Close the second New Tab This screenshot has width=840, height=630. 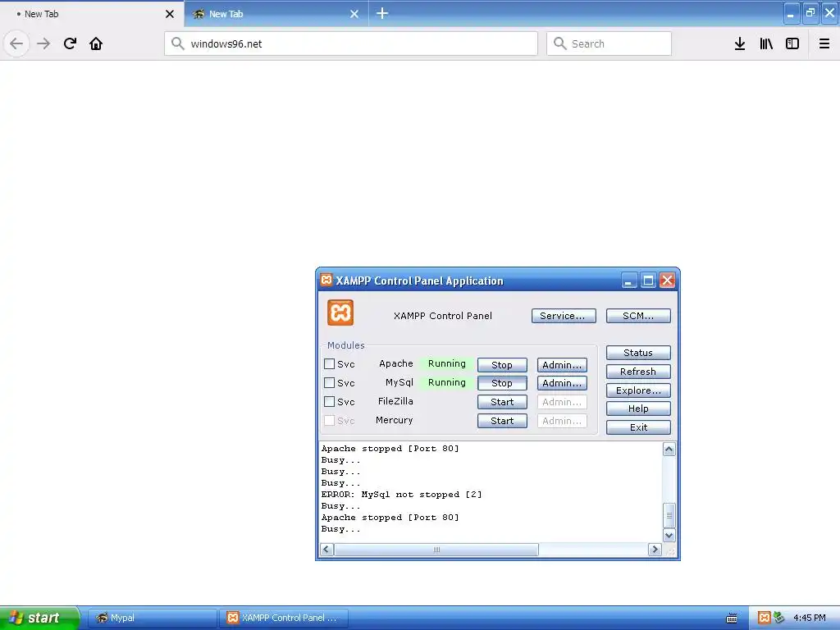pos(354,14)
